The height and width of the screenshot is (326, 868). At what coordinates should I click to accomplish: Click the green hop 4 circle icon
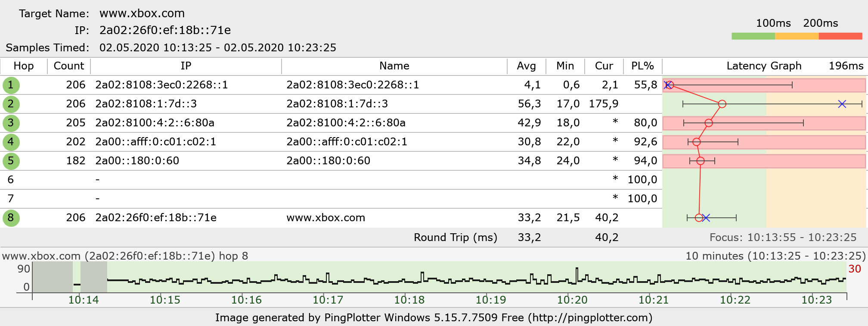click(x=11, y=142)
